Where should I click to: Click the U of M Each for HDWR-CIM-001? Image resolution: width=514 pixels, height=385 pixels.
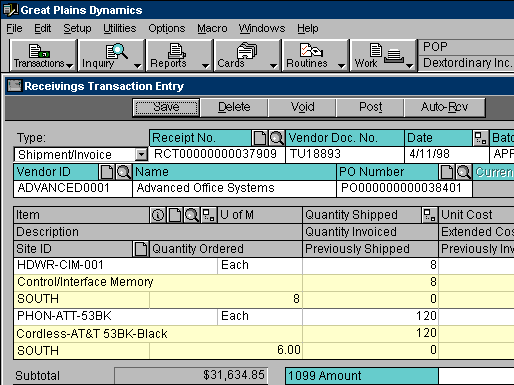click(x=260, y=266)
